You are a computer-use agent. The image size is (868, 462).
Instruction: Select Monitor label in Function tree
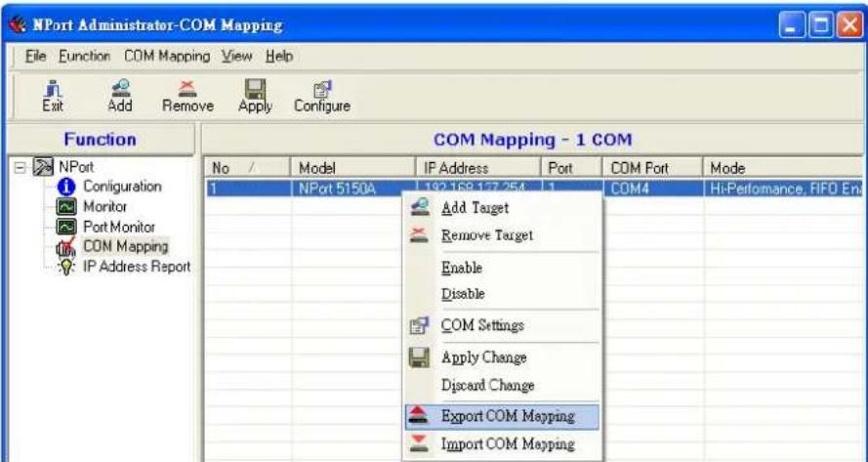[105, 207]
